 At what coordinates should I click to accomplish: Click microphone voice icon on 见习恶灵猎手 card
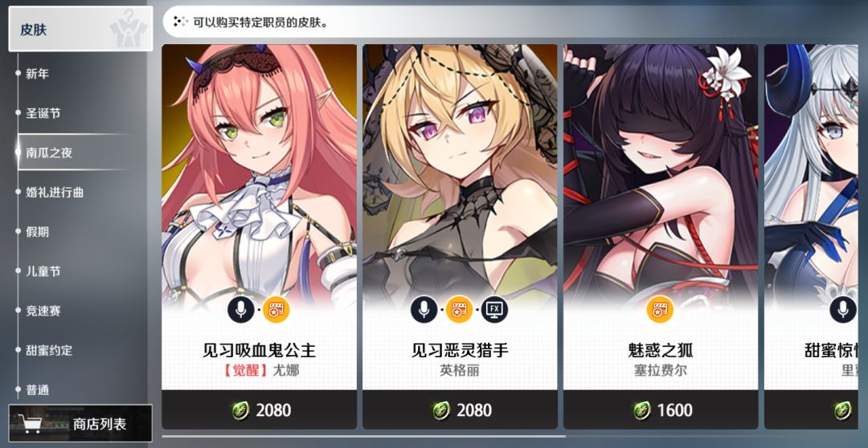coord(424,310)
